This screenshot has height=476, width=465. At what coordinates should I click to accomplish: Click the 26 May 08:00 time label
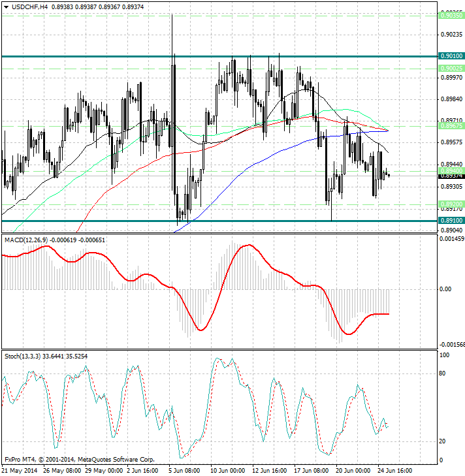pyautogui.click(x=62, y=471)
